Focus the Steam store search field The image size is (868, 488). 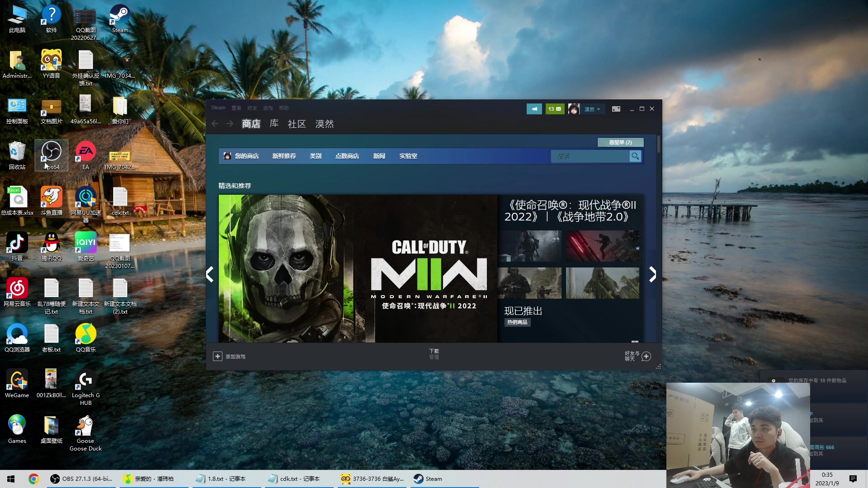click(590, 156)
